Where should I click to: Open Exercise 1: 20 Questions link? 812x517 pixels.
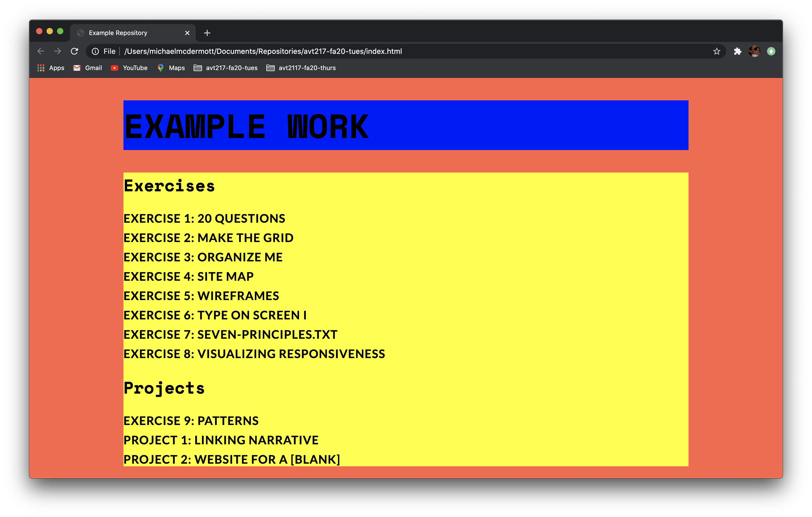[204, 219]
